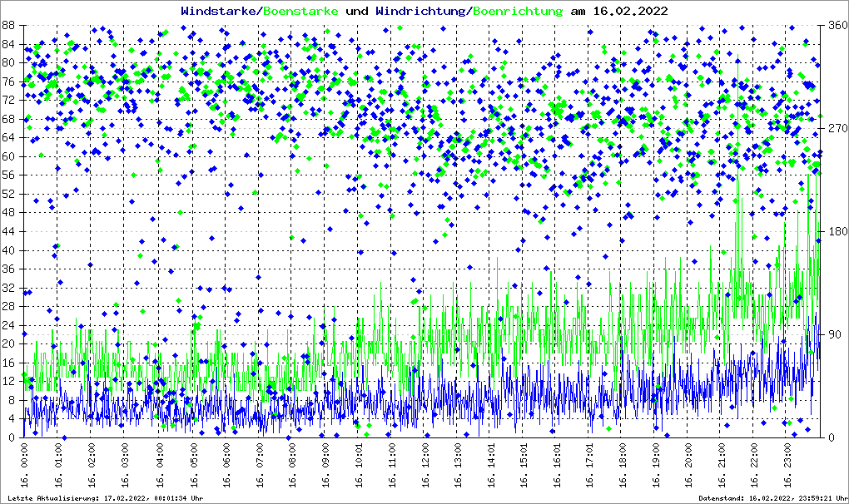Viewport: 849px width, 504px height.
Task: Select the blue Windrichtung legend text
Action: (x=420, y=11)
